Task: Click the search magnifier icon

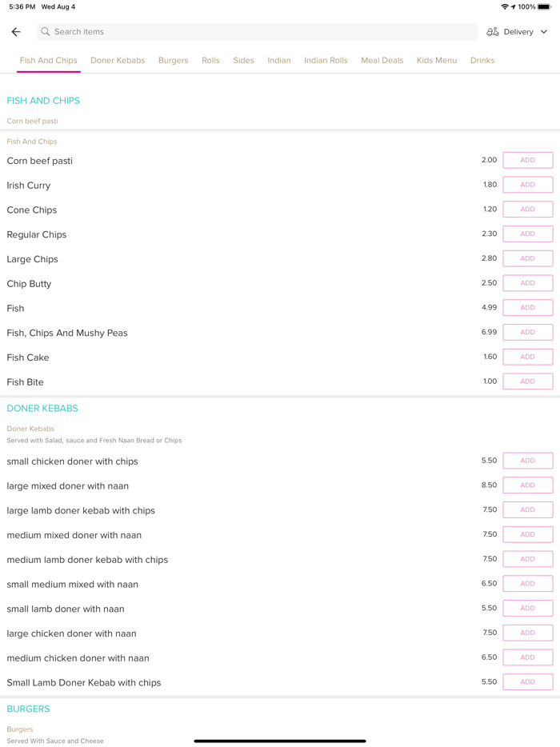Action: (x=46, y=32)
